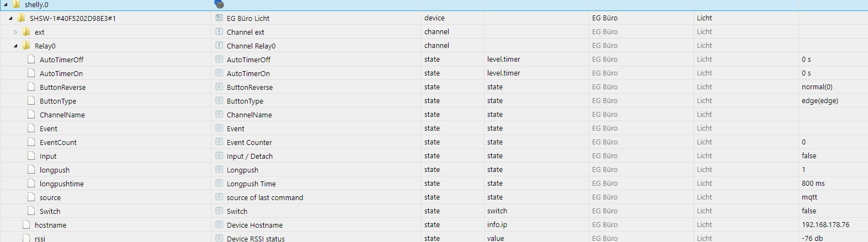Expand the ext channel folder
The width and height of the screenshot is (868, 242).
click(15, 32)
